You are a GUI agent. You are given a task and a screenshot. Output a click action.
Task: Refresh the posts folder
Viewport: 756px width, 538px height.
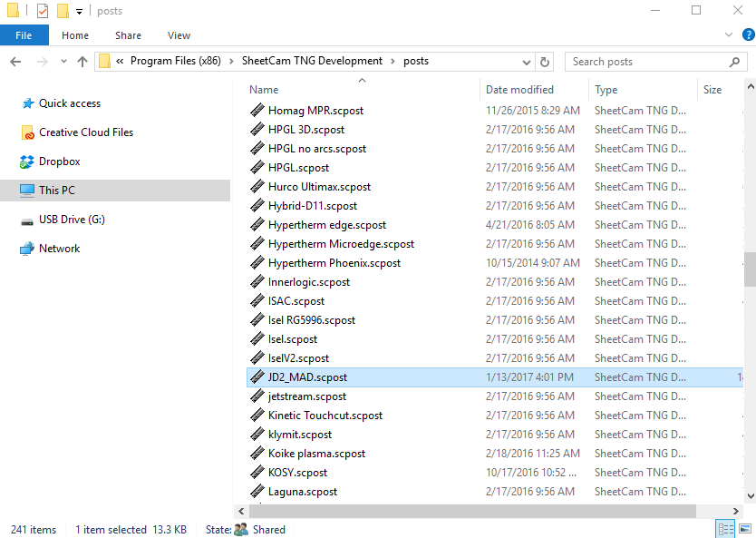545,62
